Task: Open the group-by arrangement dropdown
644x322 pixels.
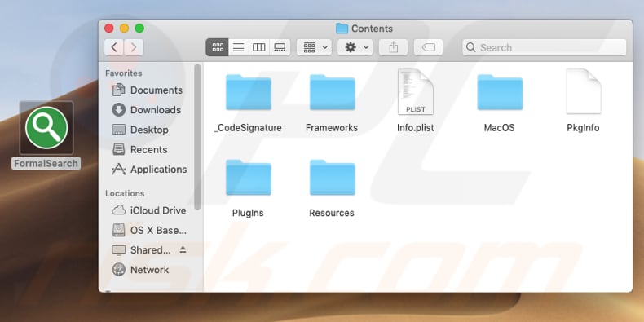Action: coord(314,47)
